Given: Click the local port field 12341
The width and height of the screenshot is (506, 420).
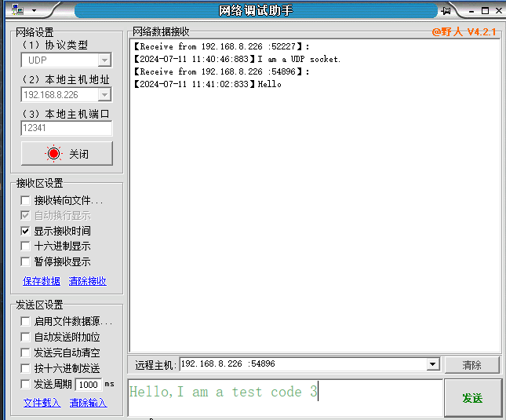Looking at the screenshot, I should 67,128.
